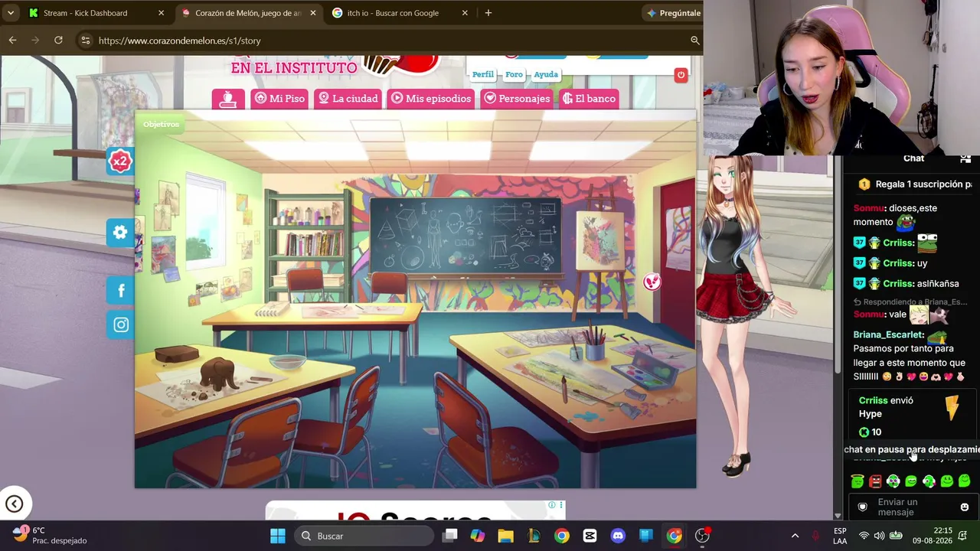Switch to Corazón de Melón tab

coord(248,13)
